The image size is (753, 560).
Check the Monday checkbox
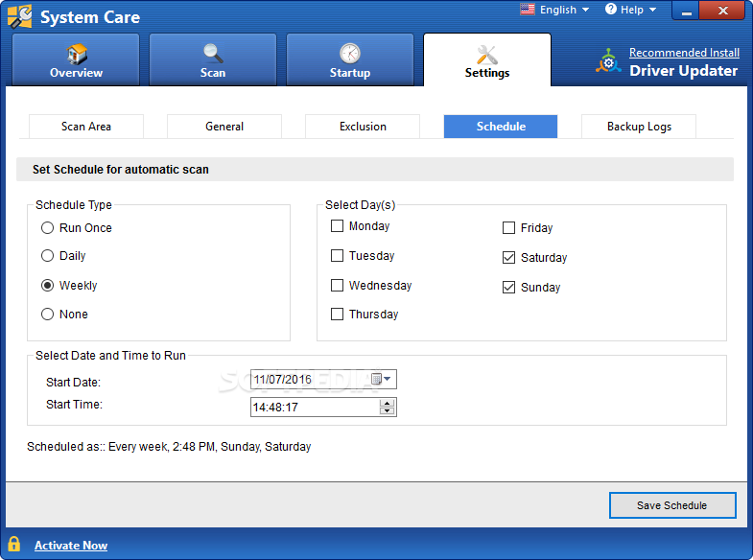pos(337,226)
